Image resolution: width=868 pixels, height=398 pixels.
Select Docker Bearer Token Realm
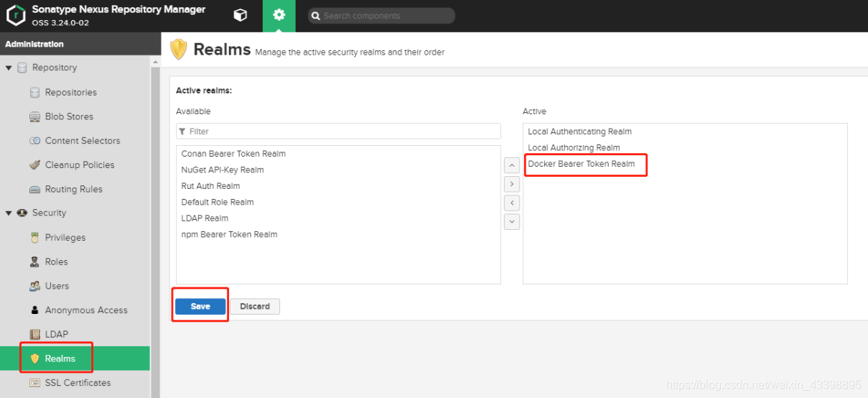[x=582, y=164]
